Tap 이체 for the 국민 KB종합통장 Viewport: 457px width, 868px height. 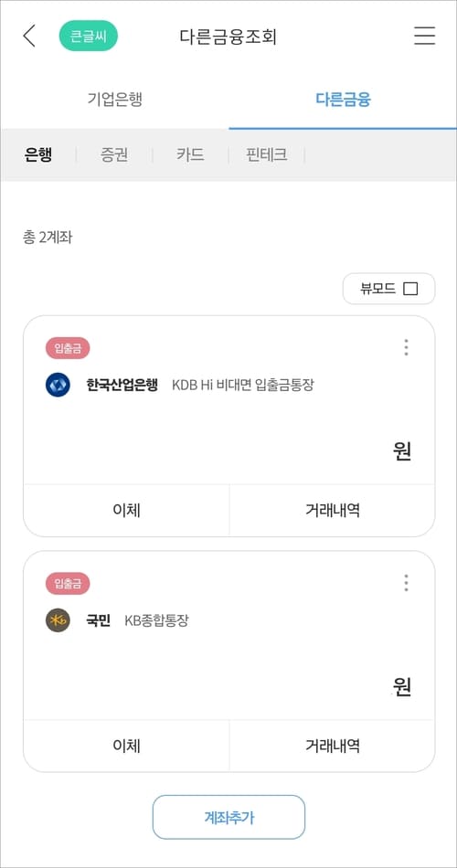pyautogui.click(x=126, y=746)
